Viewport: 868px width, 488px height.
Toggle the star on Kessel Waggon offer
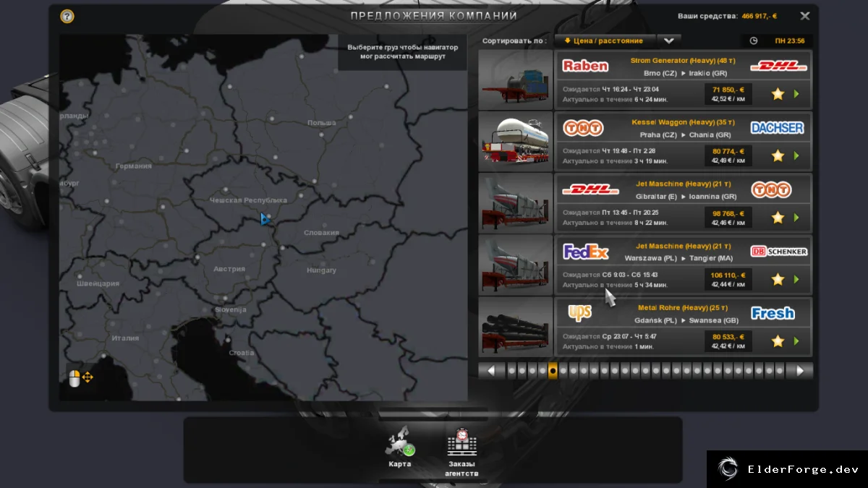(778, 155)
